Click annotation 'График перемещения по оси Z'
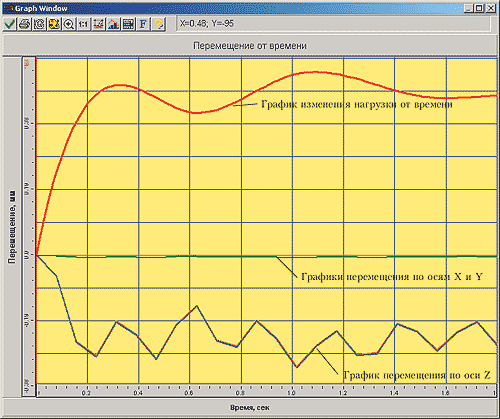Image resolution: width=500 pixels, height=419 pixels. tap(417, 375)
